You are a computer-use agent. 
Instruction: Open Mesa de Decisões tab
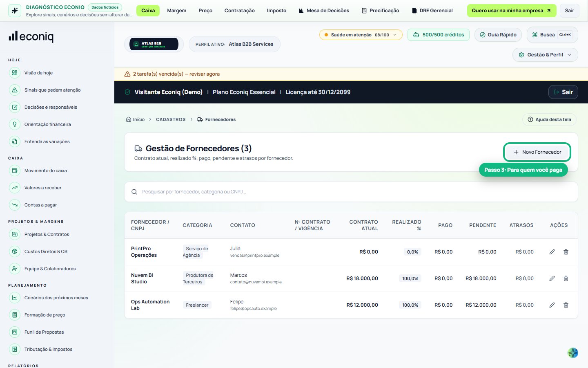tap(324, 11)
